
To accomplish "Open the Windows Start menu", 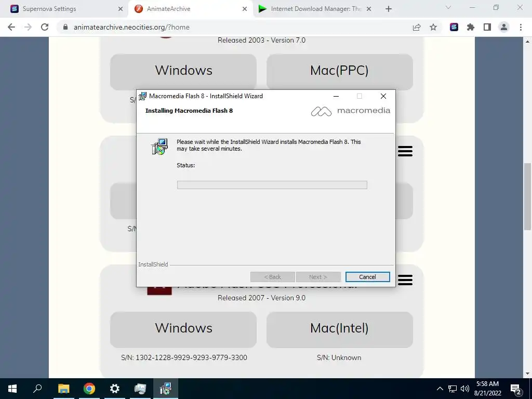I will 12,389.
